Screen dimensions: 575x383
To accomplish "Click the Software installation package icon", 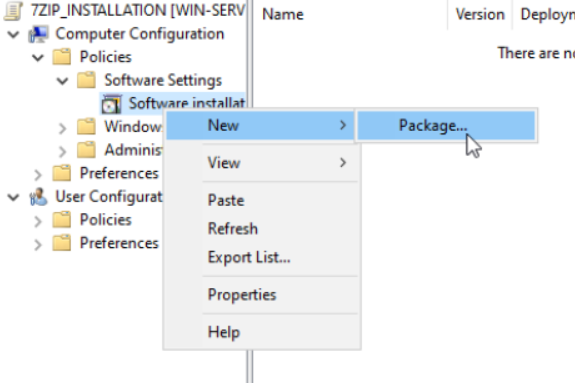I will pos(111,104).
